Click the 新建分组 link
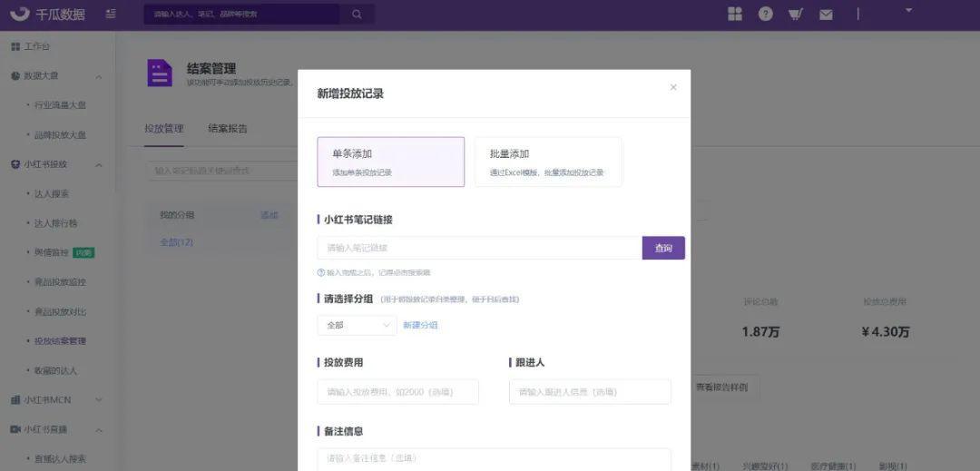 coord(420,325)
